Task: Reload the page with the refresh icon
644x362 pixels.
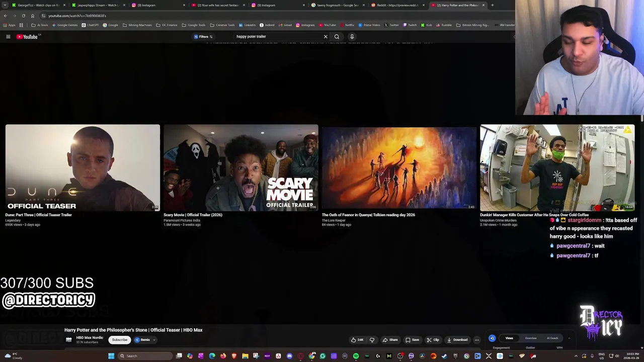Action: (23, 16)
